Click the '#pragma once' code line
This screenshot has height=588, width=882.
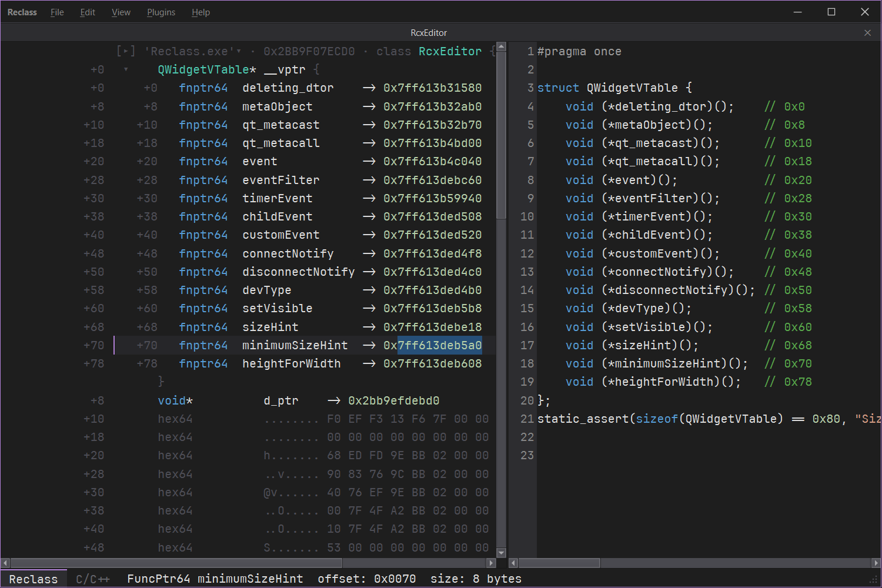pyautogui.click(x=579, y=51)
